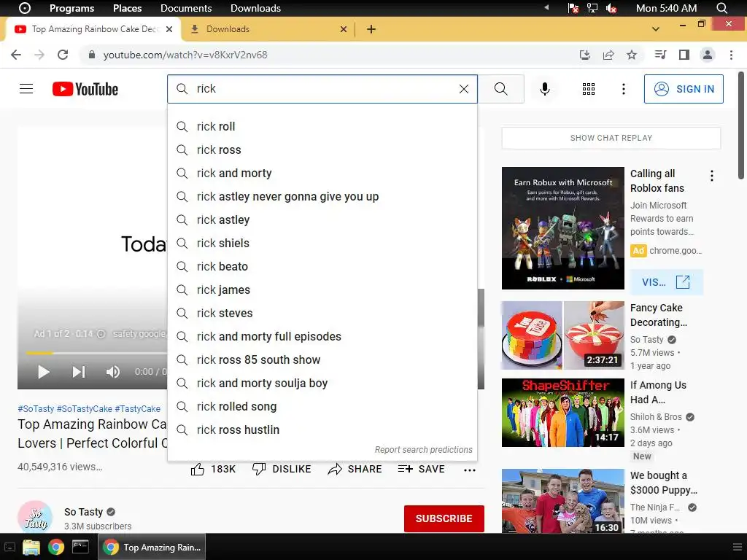Select suggestion rick ross hustlin
This screenshot has width=747, height=560.
click(322, 429)
